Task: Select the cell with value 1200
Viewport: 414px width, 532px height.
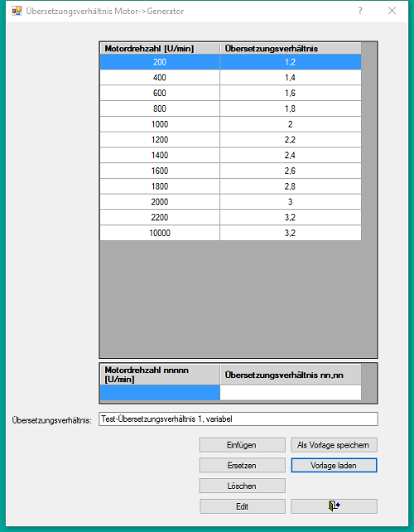Action: [160, 140]
